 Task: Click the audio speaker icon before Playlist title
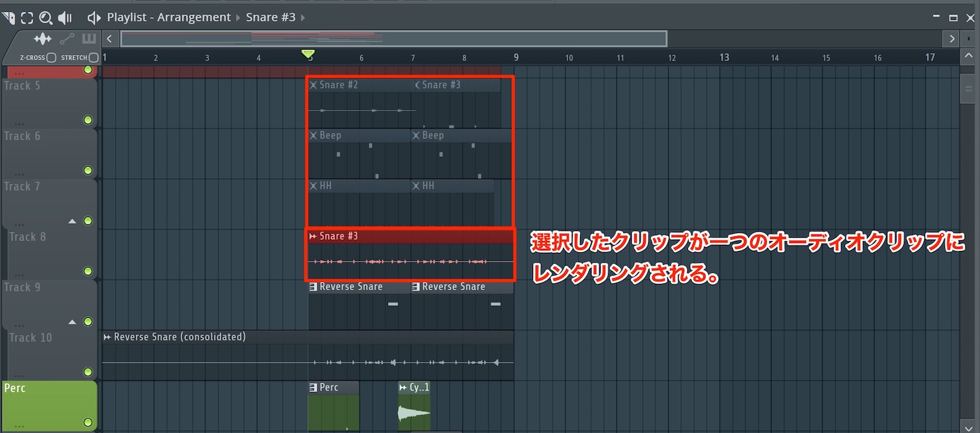coord(94,17)
